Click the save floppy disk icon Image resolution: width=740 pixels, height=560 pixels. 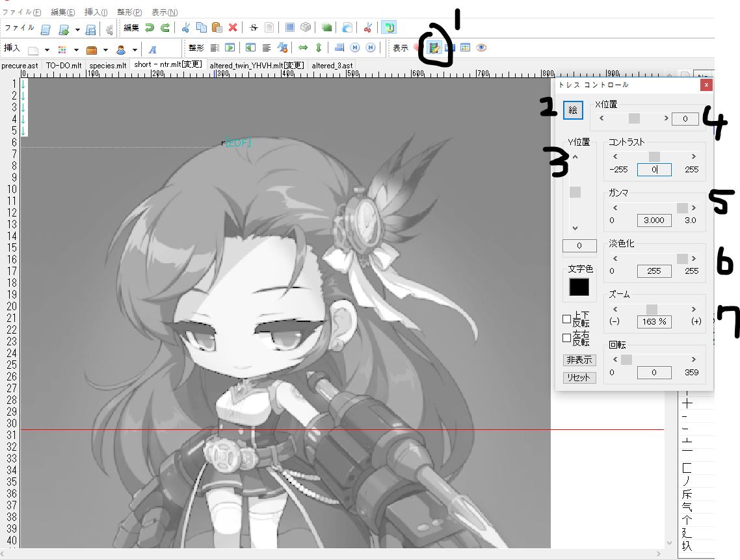click(x=92, y=29)
